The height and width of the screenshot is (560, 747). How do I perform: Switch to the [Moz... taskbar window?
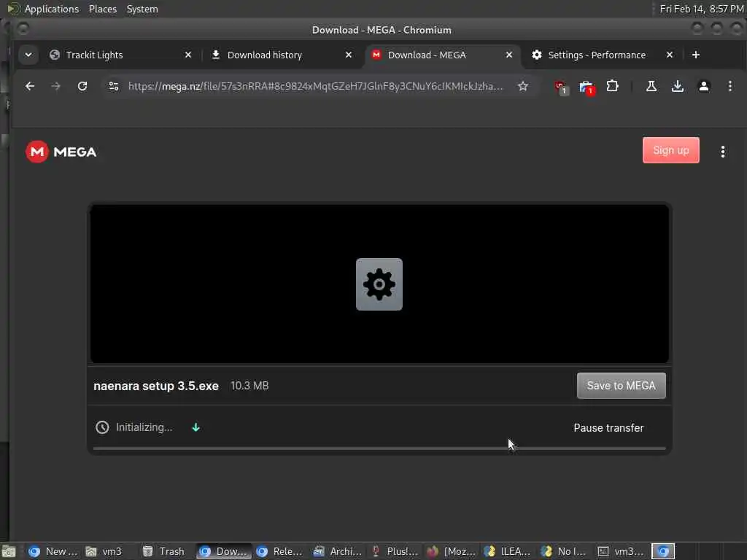point(451,551)
